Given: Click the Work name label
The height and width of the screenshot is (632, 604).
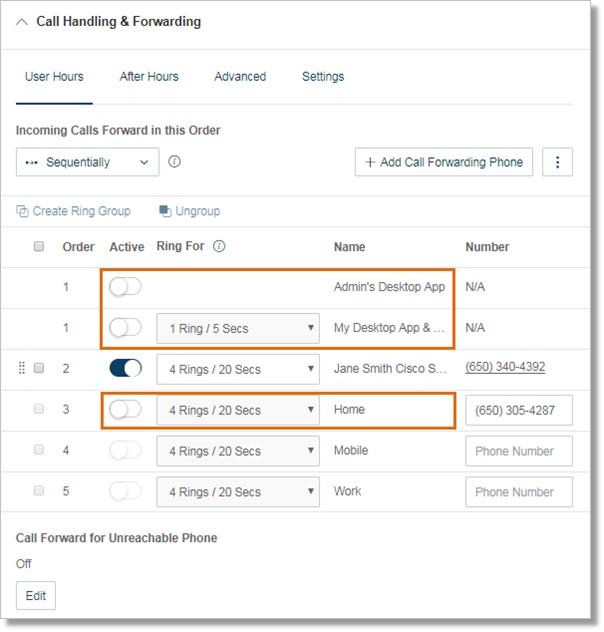Looking at the screenshot, I should [x=347, y=491].
